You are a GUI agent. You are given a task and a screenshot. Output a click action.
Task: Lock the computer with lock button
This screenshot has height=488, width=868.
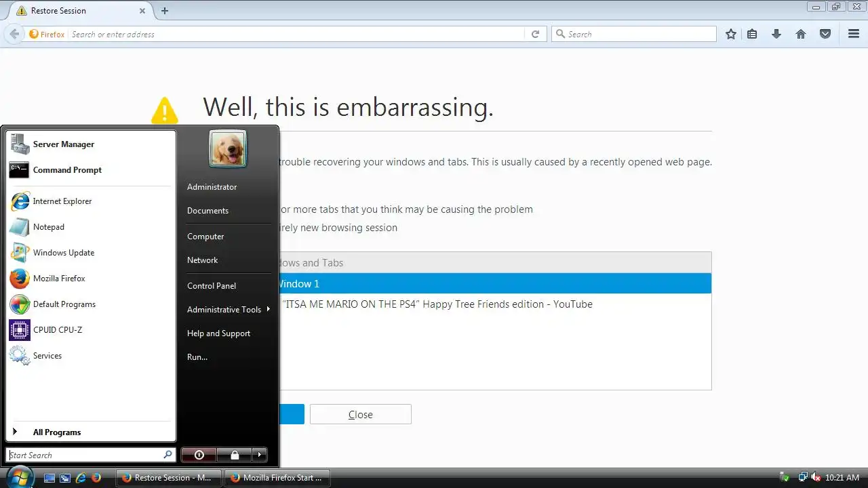(x=235, y=455)
